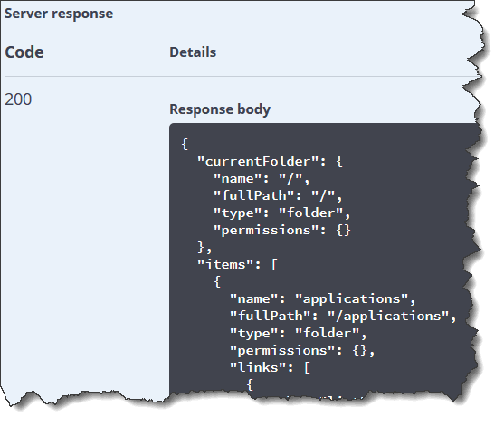
Task: Select the "fullPath": "/" line
Action: tap(278, 195)
